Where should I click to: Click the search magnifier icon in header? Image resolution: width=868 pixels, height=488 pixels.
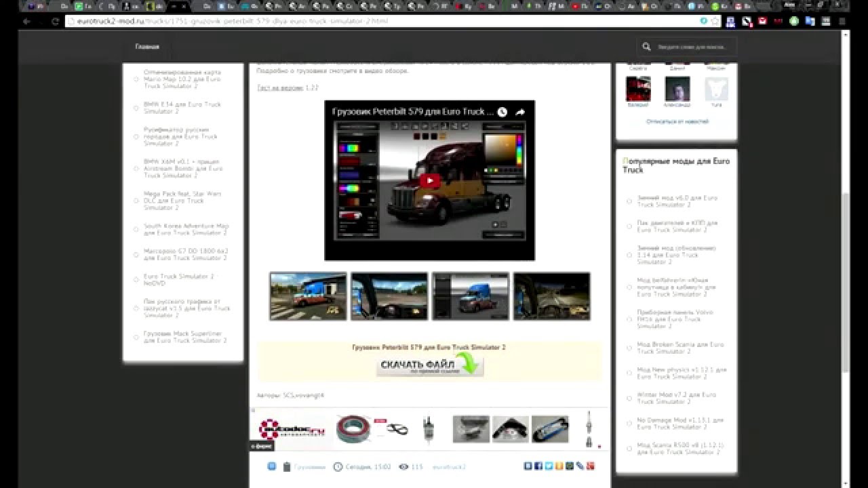tap(647, 47)
